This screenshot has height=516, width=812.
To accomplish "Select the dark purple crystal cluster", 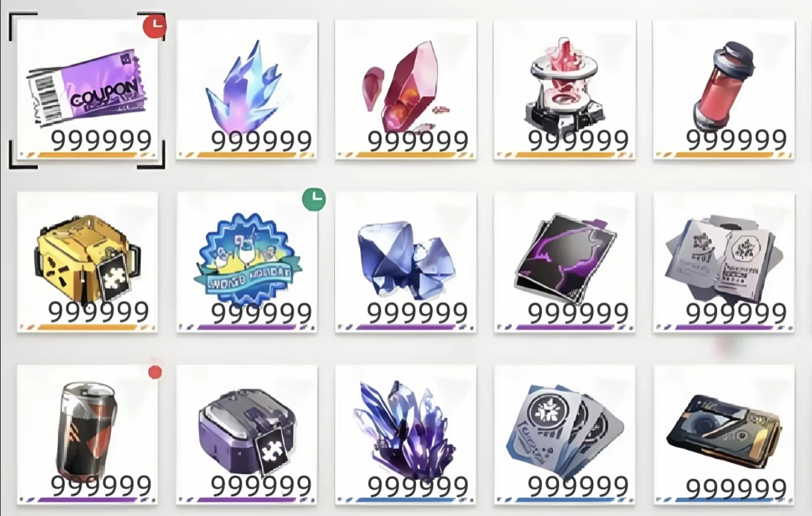I will pyautogui.click(x=405, y=435).
